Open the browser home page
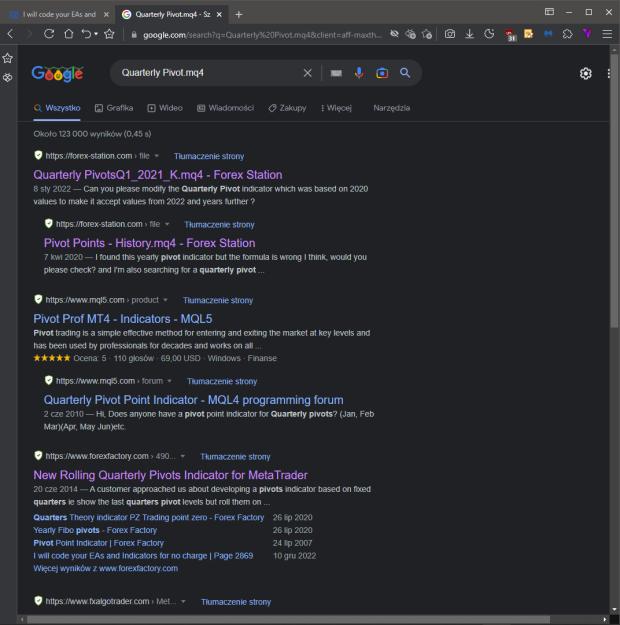Image resolution: width=620 pixels, height=625 pixels. (x=69, y=34)
